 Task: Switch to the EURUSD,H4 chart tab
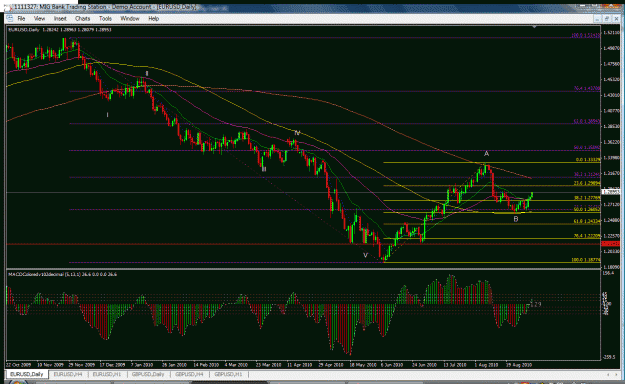point(68,374)
